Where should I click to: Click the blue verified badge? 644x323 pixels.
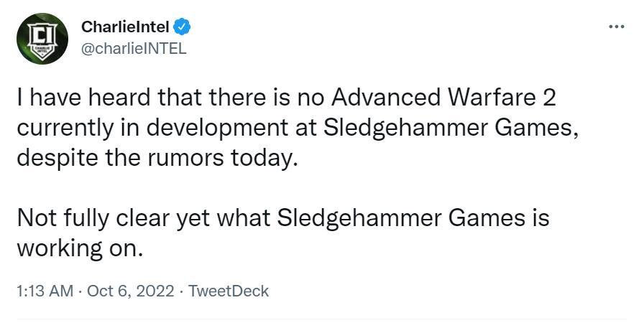pos(184,27)
